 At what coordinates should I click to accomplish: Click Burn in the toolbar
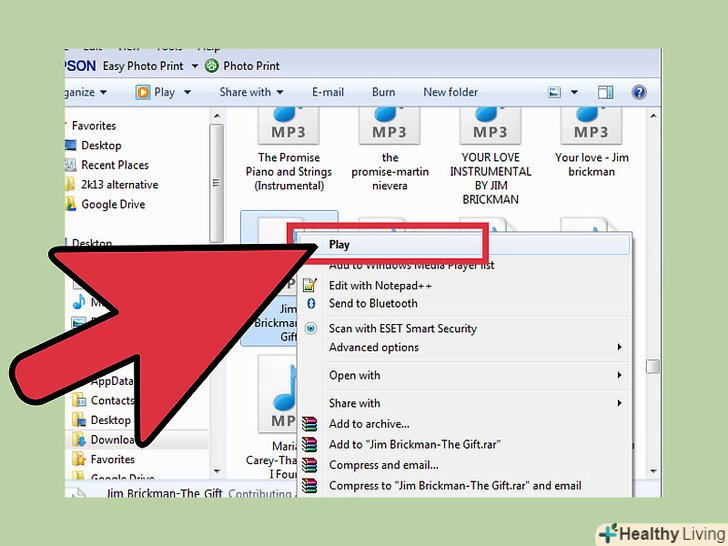384,92
